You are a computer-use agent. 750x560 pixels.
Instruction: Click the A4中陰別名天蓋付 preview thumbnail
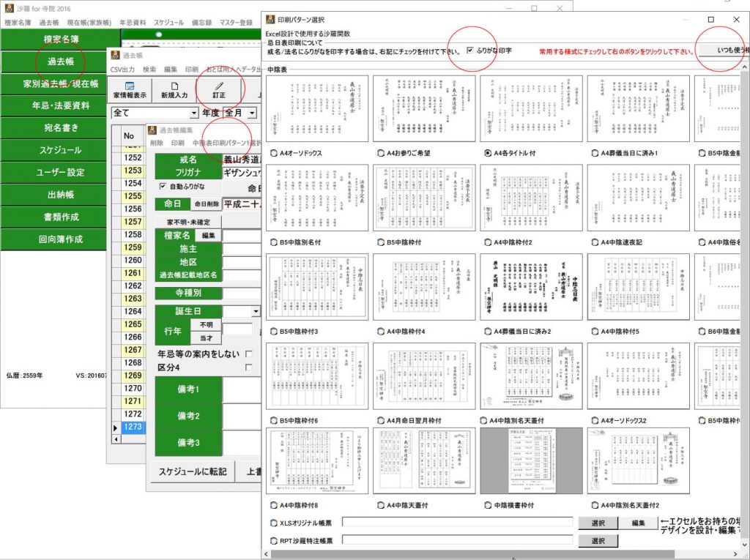[x=532, y=376]
